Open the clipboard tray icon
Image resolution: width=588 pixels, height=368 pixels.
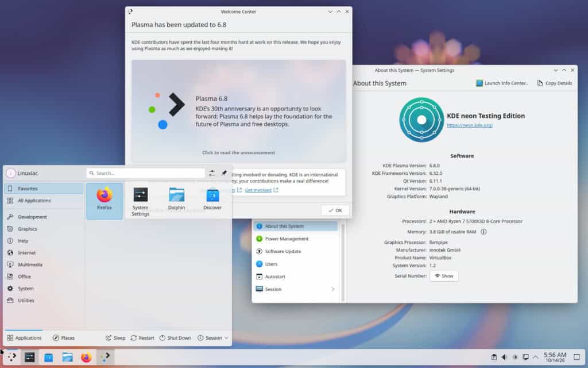pyautogui.click(x=494, y=357)
